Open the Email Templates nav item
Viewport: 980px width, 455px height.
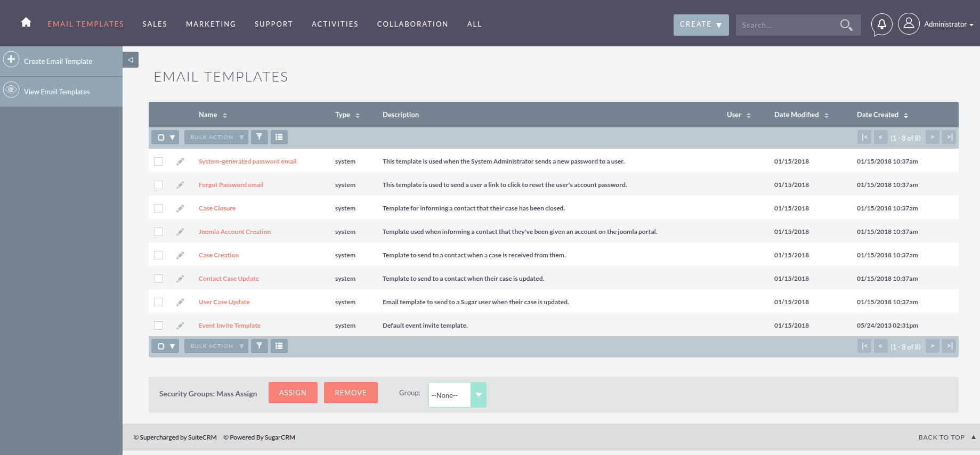click(x=86, y=24)
